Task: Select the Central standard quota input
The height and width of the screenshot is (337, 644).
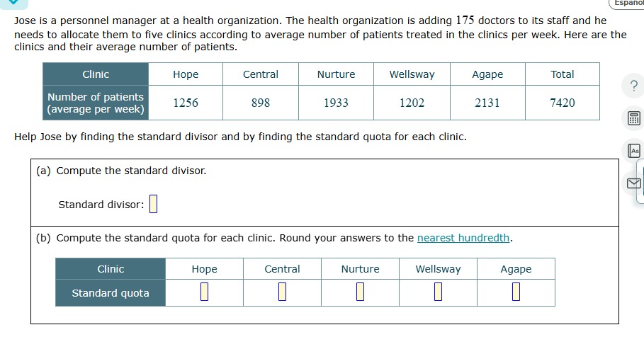Action: 282,292
